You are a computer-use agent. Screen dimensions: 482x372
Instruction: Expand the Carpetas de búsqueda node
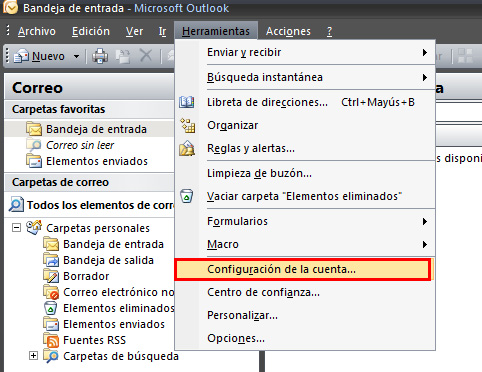[x=33, y=356]
